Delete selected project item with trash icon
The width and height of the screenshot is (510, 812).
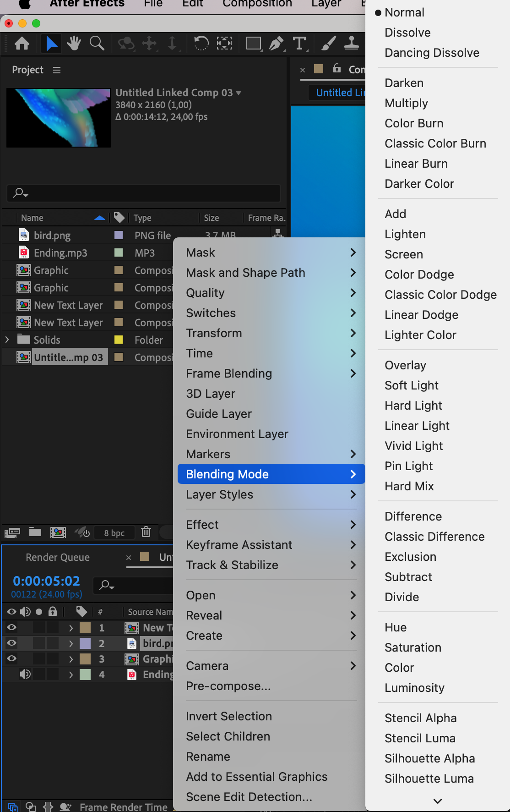click(x=146, y=532)
